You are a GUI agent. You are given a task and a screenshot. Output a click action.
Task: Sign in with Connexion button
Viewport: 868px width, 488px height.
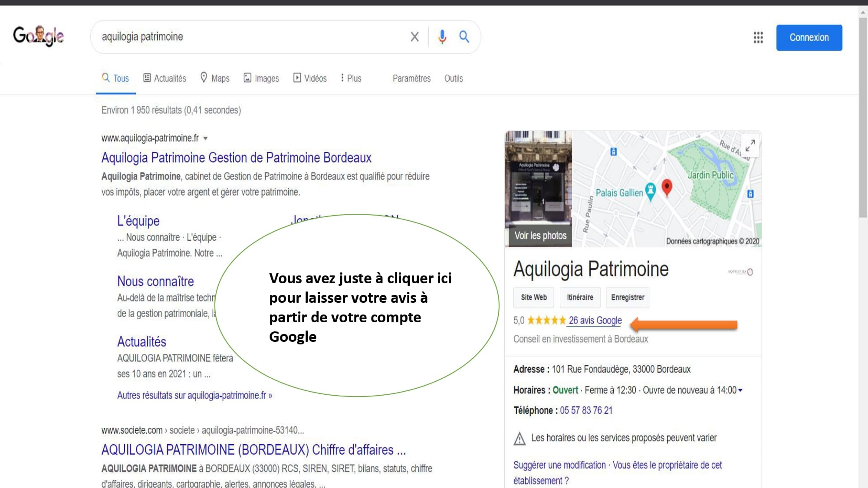(809, 38)
